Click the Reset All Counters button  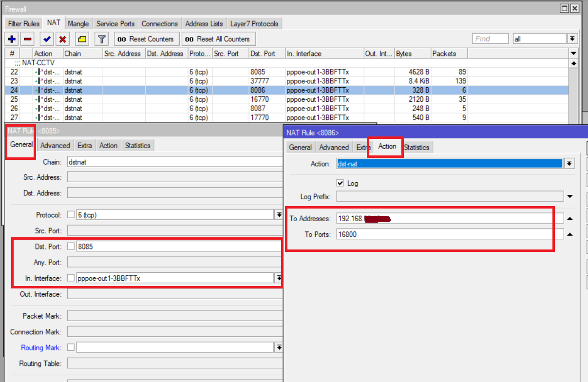pos(218,39)
